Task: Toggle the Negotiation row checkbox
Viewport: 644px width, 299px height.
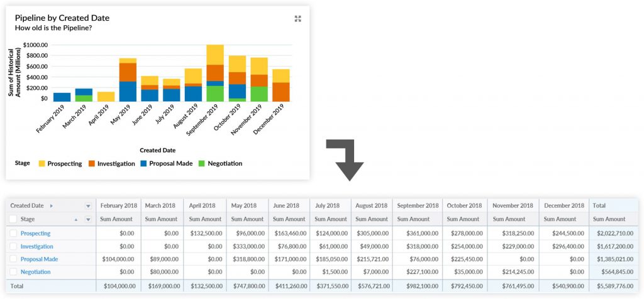Action: [13, 272]
